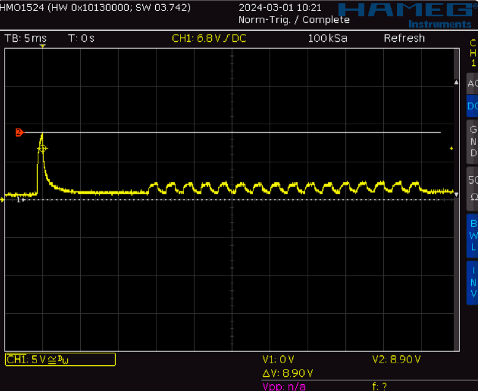
Task: Click the cursor crosshair on the pulse peak
Action: [x=42, y=149]
